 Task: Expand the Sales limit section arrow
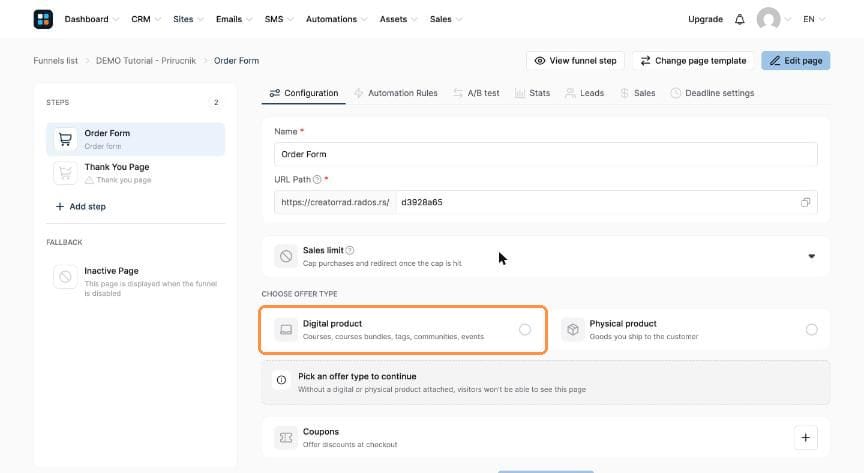[811, 256]
